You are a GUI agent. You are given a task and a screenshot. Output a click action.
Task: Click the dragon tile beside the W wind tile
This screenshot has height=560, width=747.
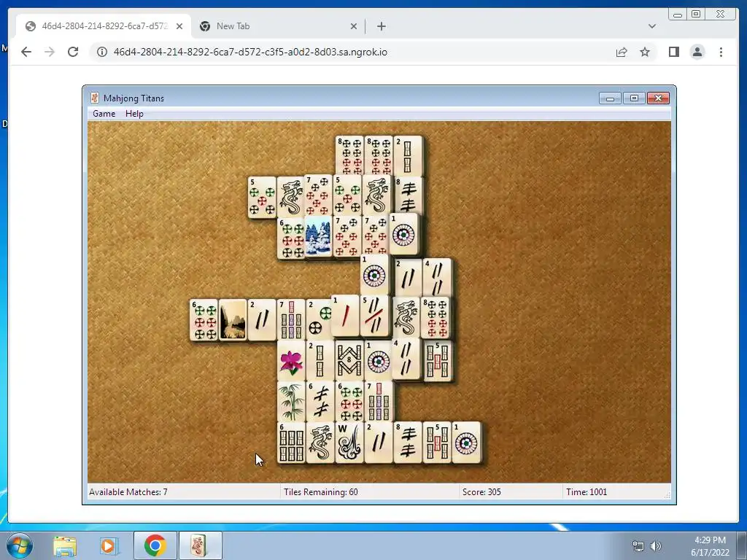click(320, 443)
